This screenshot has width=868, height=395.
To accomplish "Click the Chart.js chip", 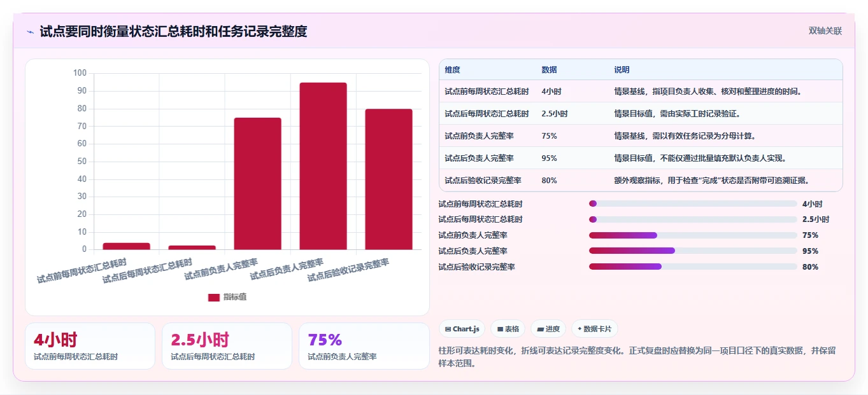I will click(462, 329).
